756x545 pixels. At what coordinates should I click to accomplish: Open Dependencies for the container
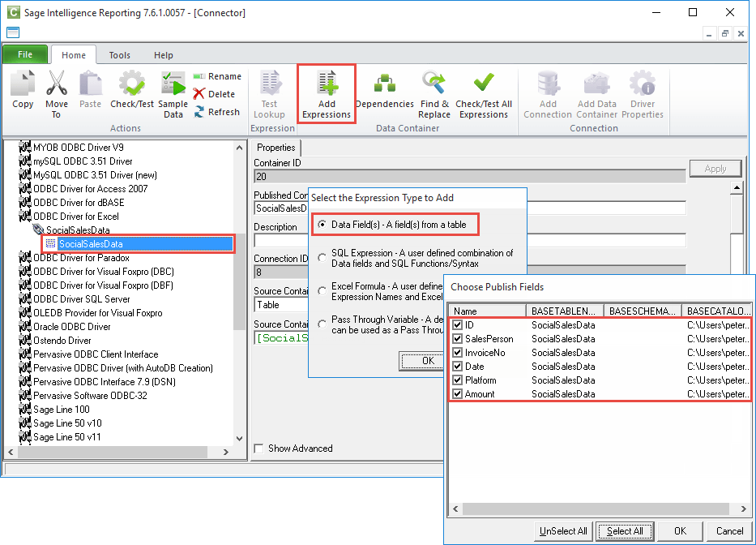384,90
